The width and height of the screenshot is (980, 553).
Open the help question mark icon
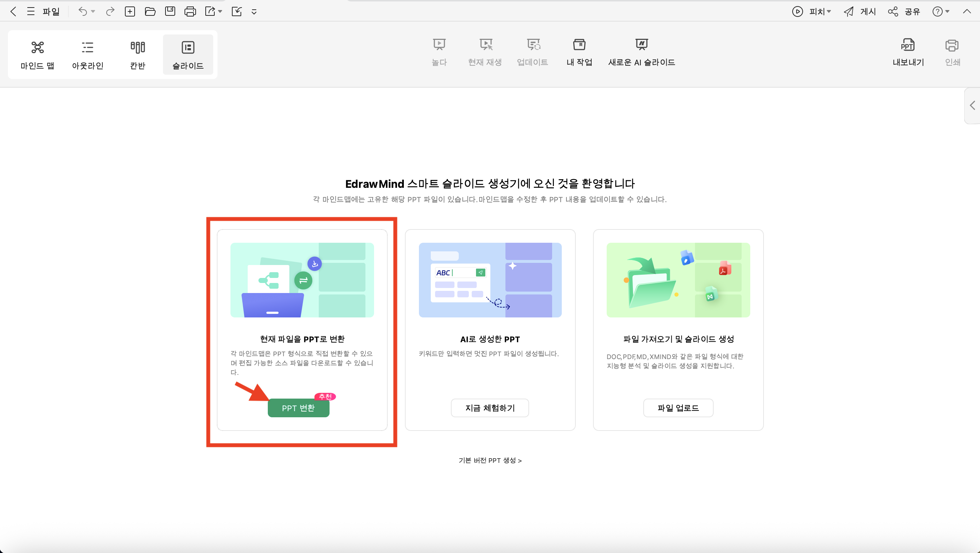pyautogui.click(x=937, y=11)
